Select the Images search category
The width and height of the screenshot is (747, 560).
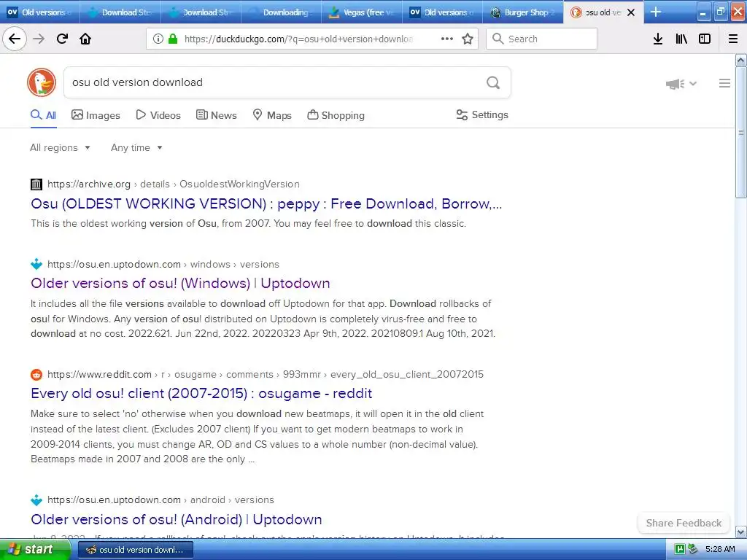click(x=96, y=115)
